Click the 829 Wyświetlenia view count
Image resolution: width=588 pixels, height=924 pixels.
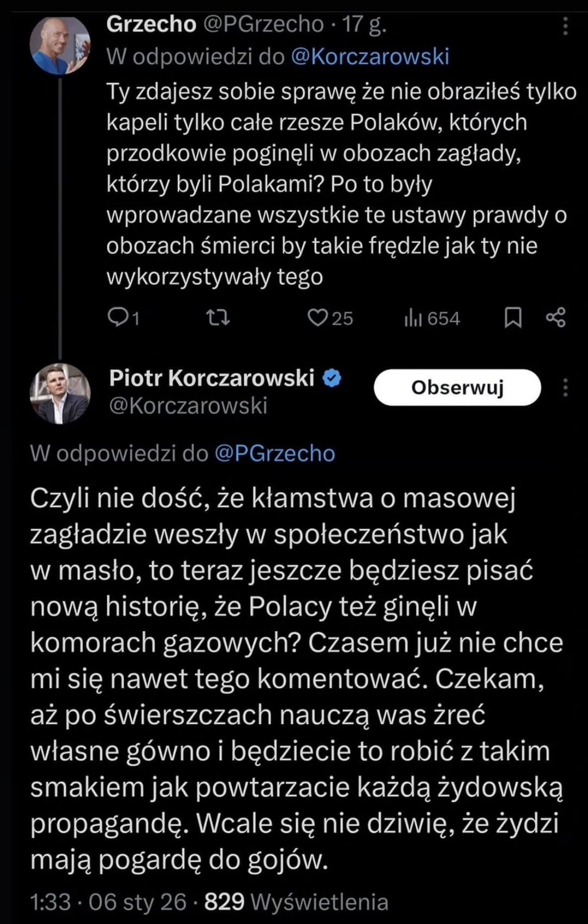pyautogui.click(x=296, y=902)
